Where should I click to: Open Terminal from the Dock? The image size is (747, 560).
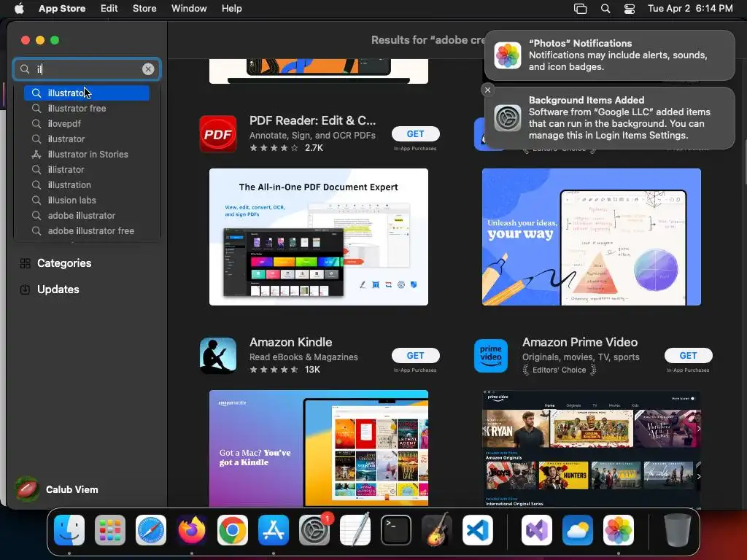(x=396, y=530)
